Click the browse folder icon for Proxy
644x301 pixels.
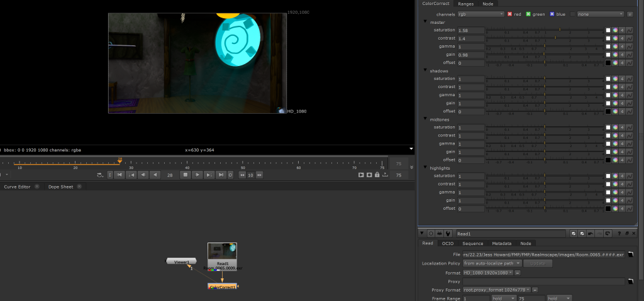point(630,282)
